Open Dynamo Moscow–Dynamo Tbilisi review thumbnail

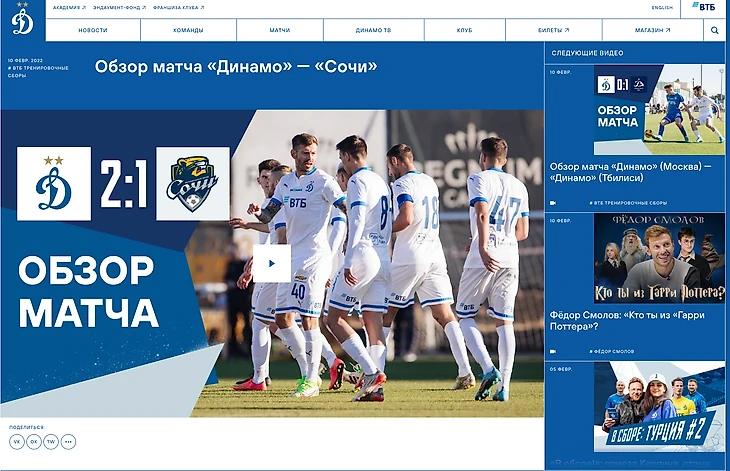(x=659, y=109)
